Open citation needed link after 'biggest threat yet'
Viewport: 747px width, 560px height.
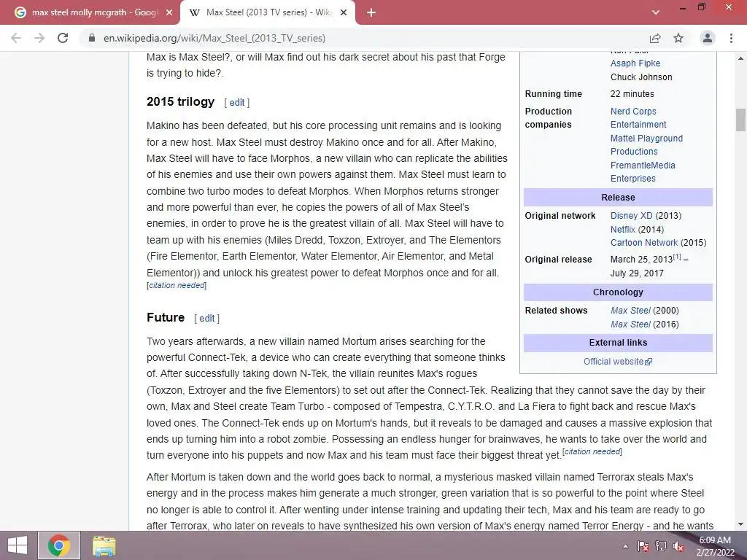tap(592, 451)
